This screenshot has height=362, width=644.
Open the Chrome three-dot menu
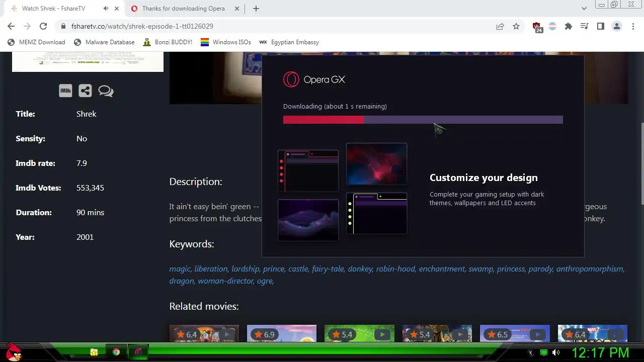tap(633, 26)
